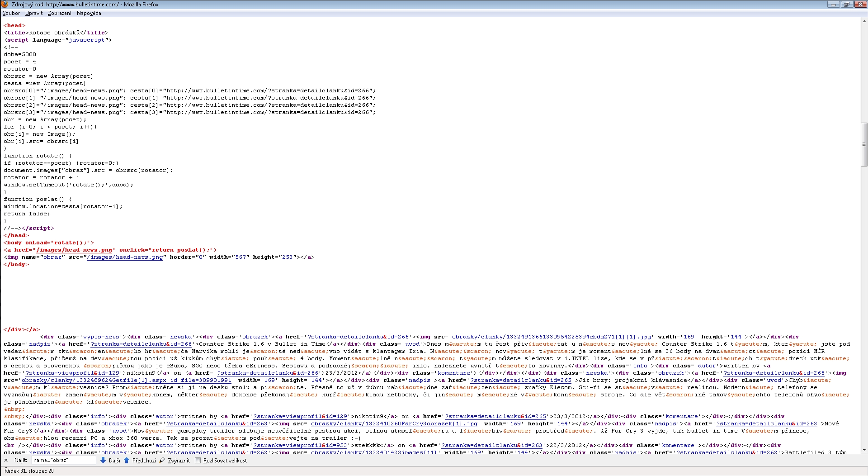
Task: Close the find bar with the X
Action: [6, 460]
